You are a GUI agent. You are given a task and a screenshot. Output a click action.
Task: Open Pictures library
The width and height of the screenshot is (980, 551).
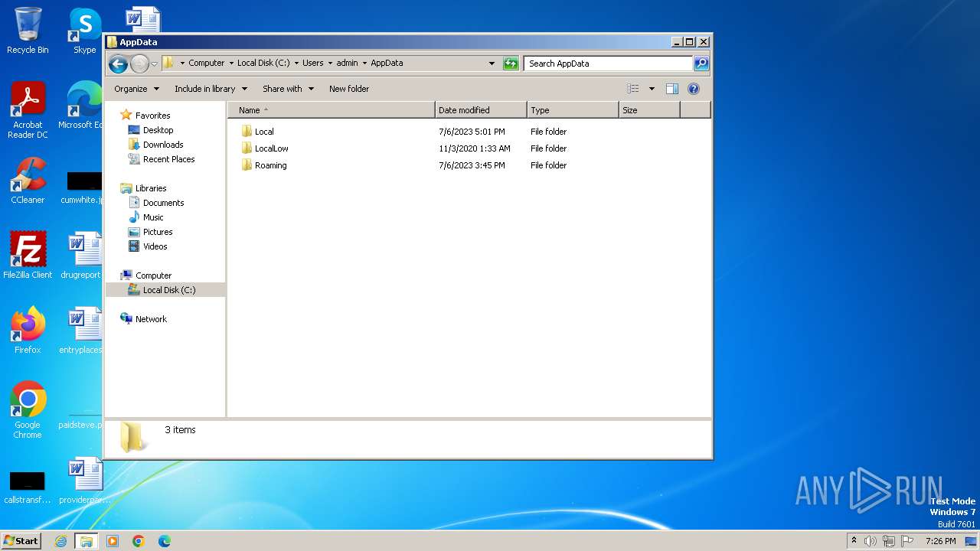158,232
